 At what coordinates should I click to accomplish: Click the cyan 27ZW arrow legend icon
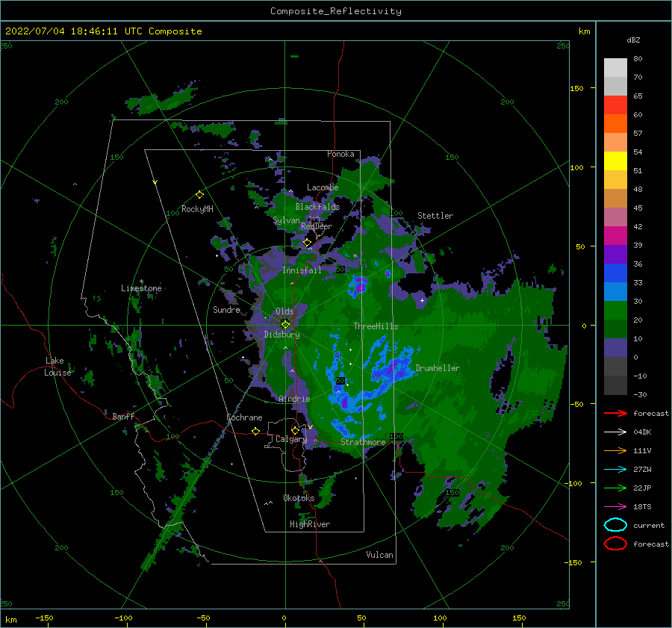point(615,470)
